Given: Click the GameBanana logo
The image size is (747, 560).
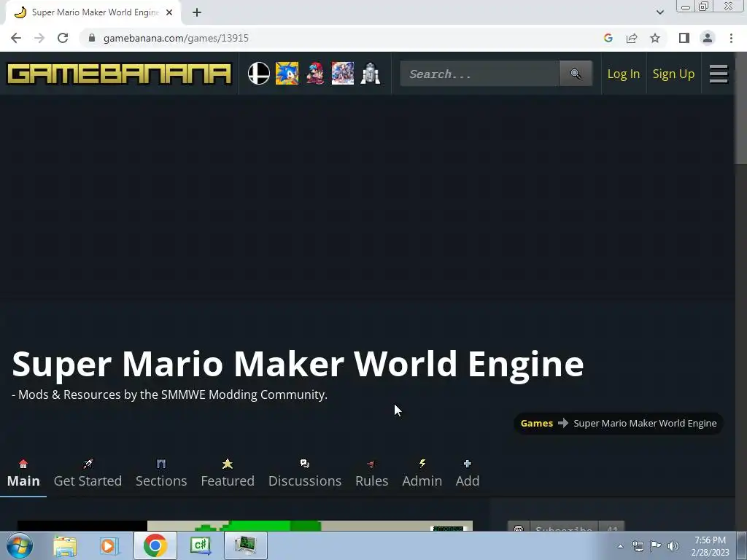Looking at the screenshot, I should [x=119, y=74].
